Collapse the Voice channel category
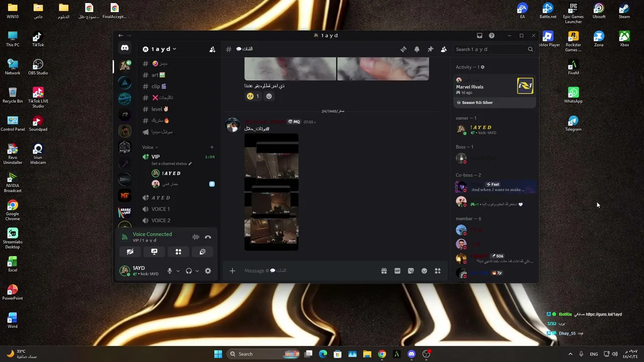Image resolution: width=644 pixels, height=362 pixels. 150,147
